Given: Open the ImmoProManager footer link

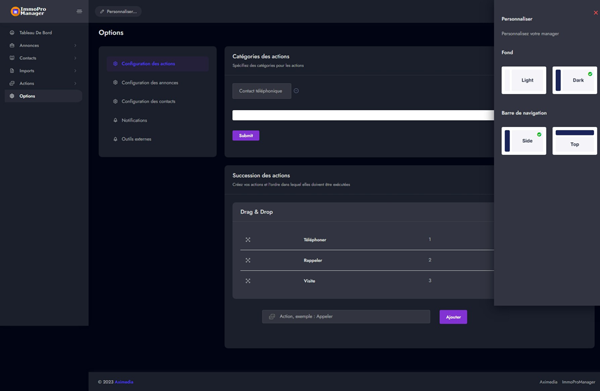Looking at the screenshot, I should [x=578, y=382].
